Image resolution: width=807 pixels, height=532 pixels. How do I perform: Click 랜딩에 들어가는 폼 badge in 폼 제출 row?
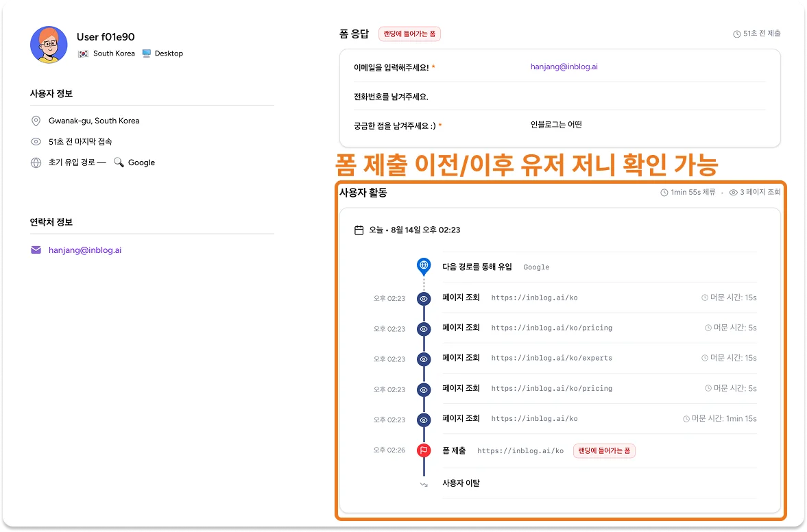[604, 450]
